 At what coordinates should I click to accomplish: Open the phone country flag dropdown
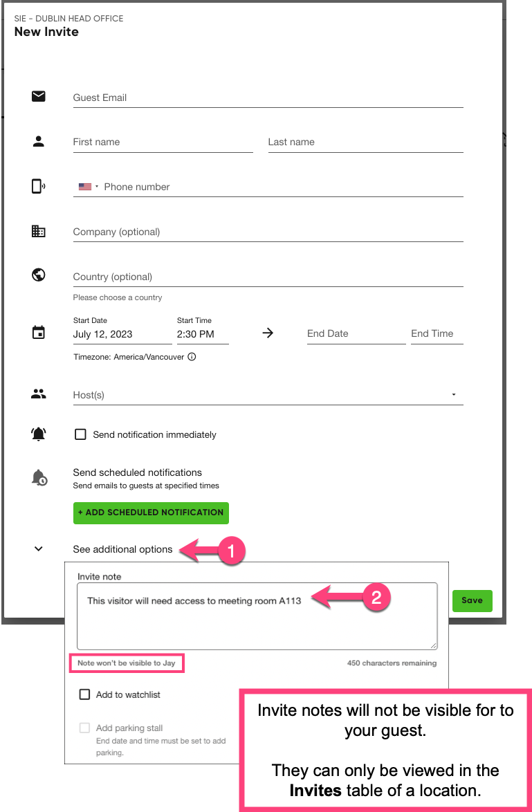click(89, 187)
